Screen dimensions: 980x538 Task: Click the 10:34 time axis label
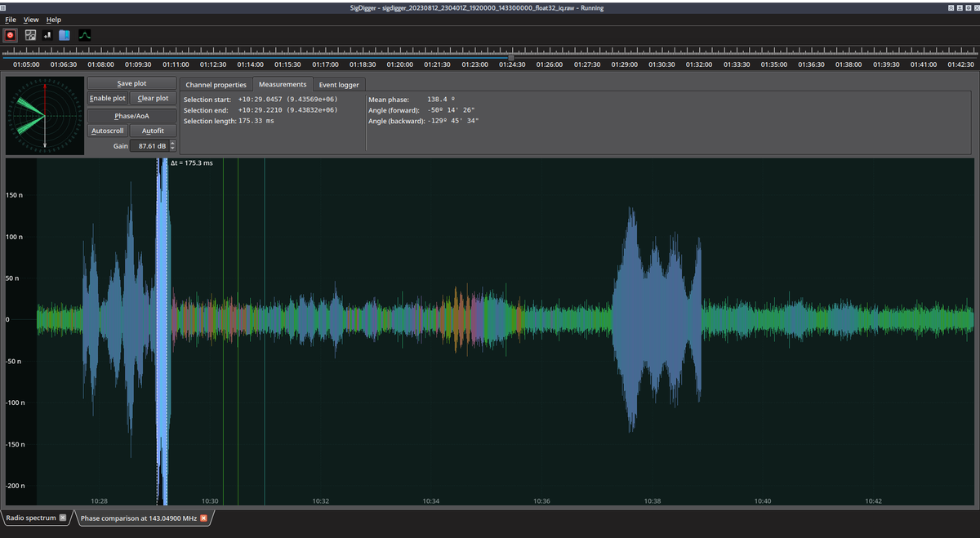click(x=431, y=500)
